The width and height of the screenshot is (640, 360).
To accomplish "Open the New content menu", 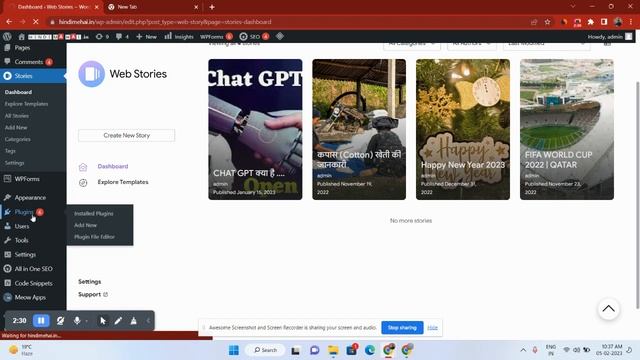I will point(146,37).
